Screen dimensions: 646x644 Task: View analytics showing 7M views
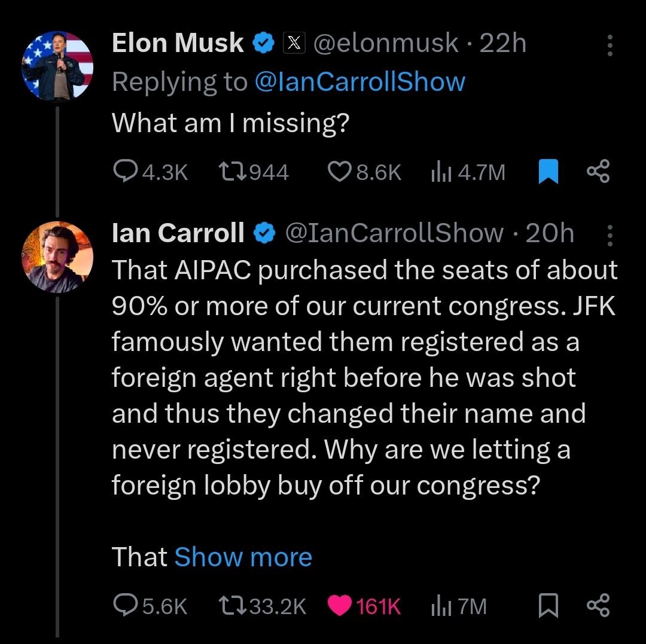tap(459, 606)
